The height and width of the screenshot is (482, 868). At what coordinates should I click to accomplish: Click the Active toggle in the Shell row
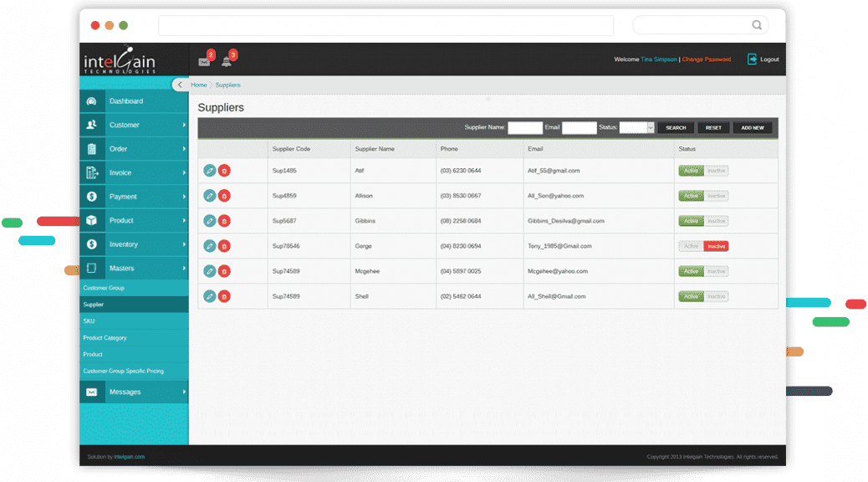pos(691,296)
